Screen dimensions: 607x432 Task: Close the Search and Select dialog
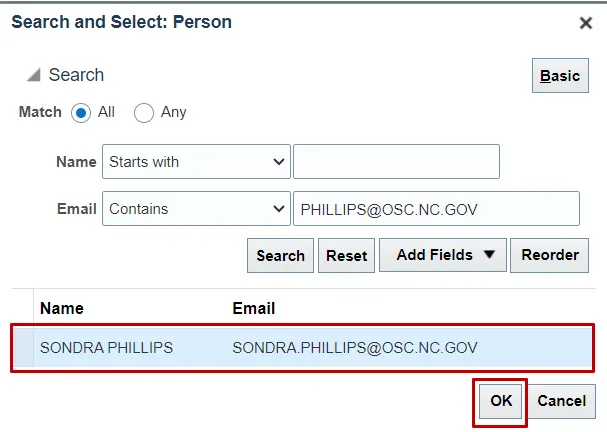(x=586, y=23)
